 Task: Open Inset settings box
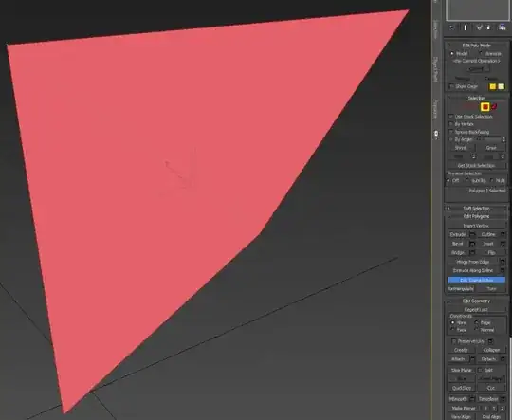pyautogui.click(x=503, y=244)
